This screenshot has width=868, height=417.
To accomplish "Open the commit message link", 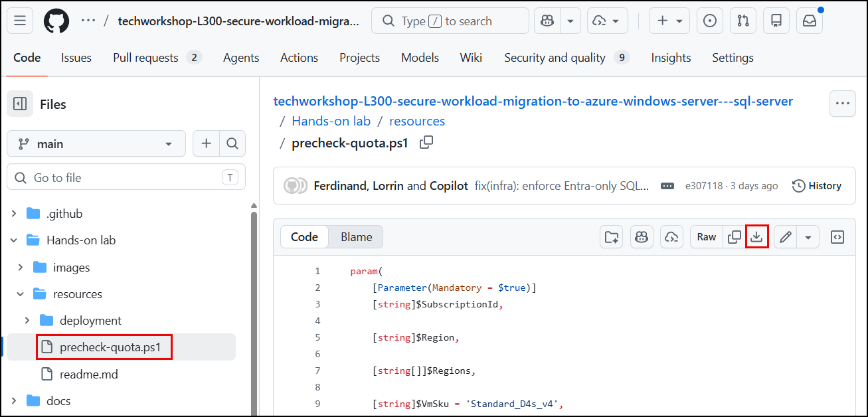I will point(562,186).
